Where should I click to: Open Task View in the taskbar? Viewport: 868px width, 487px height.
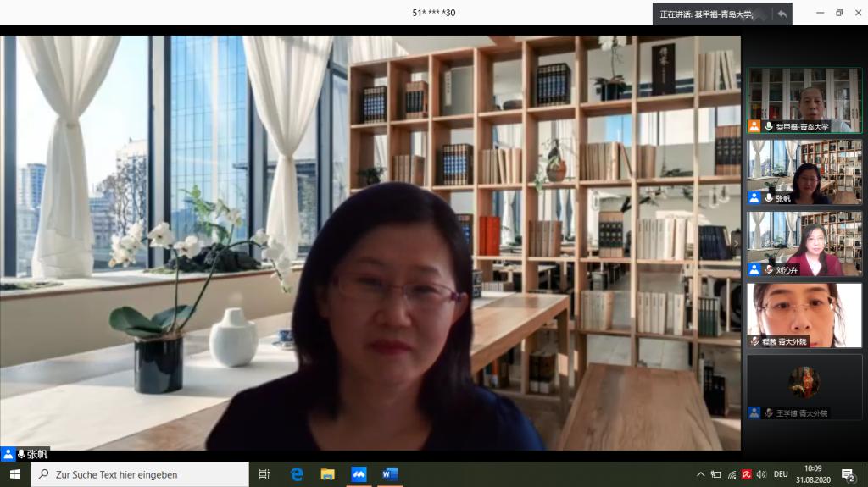pyautogui.click(x=264, y=474)
